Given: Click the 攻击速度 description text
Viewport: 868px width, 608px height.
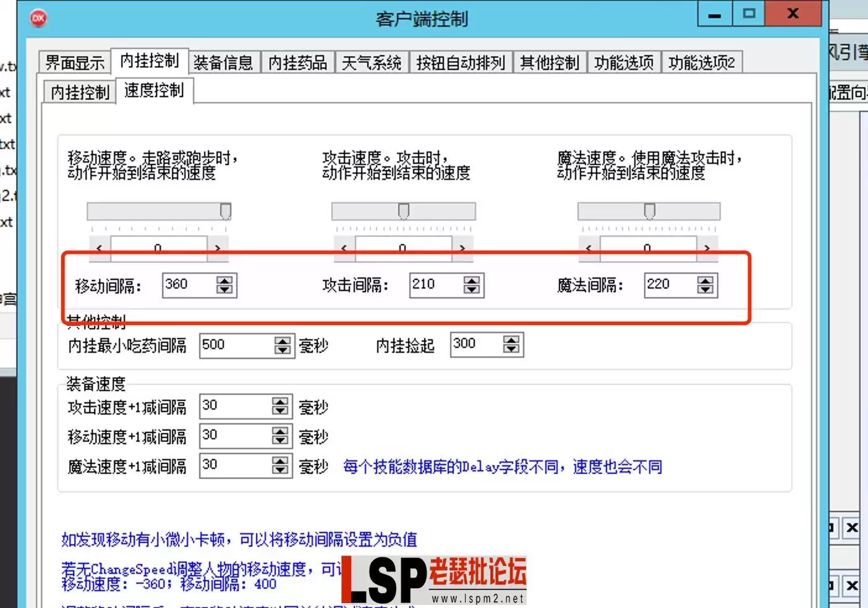Looking at the screenshot, I should [396, 165].
